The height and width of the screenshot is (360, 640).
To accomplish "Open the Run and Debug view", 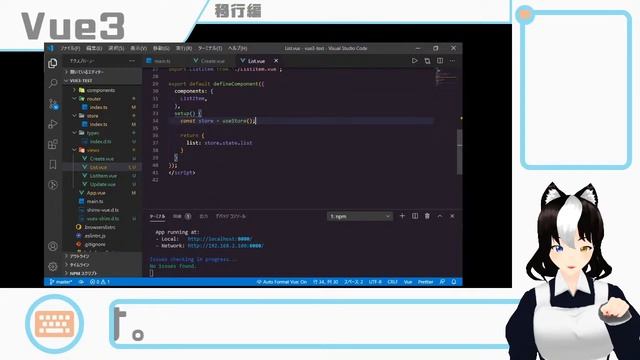I will (53, 124).
